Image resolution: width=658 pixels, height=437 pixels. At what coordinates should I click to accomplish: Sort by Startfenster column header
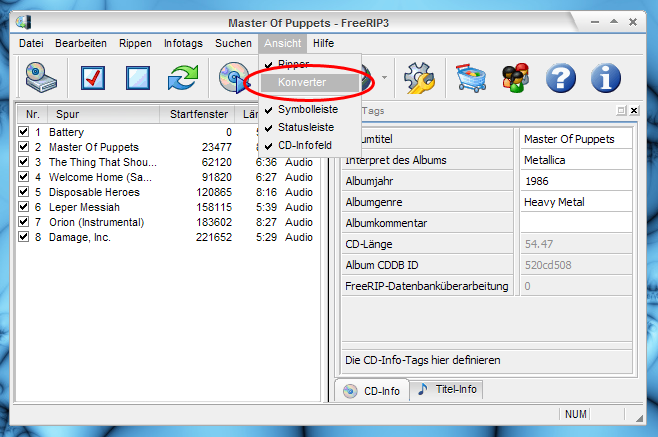click(197, 114)
